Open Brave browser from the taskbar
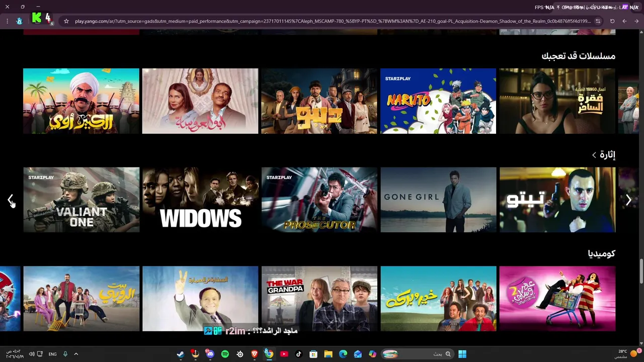 pyautogui.click(x=254, y=354)
